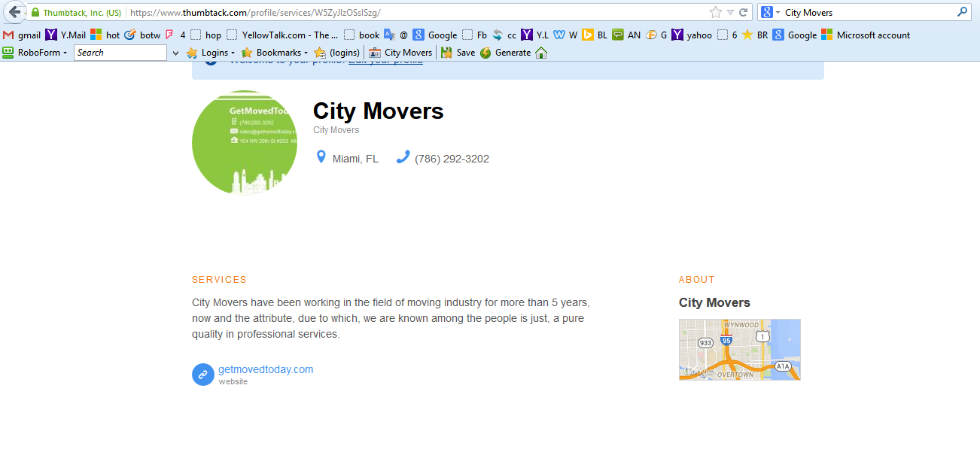
Task: Expand the RoboForm Logins menu
Action: click(211, 53)
